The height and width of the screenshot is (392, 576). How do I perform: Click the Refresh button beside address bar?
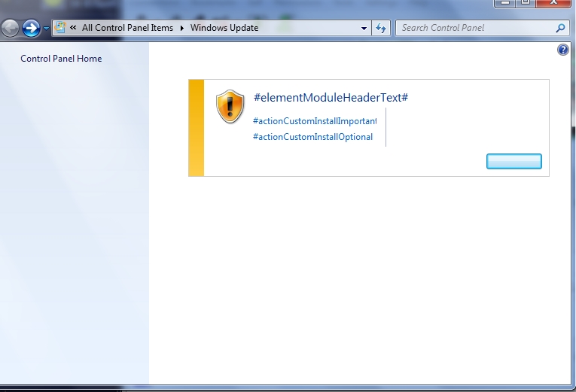click(x=381, y=28)
